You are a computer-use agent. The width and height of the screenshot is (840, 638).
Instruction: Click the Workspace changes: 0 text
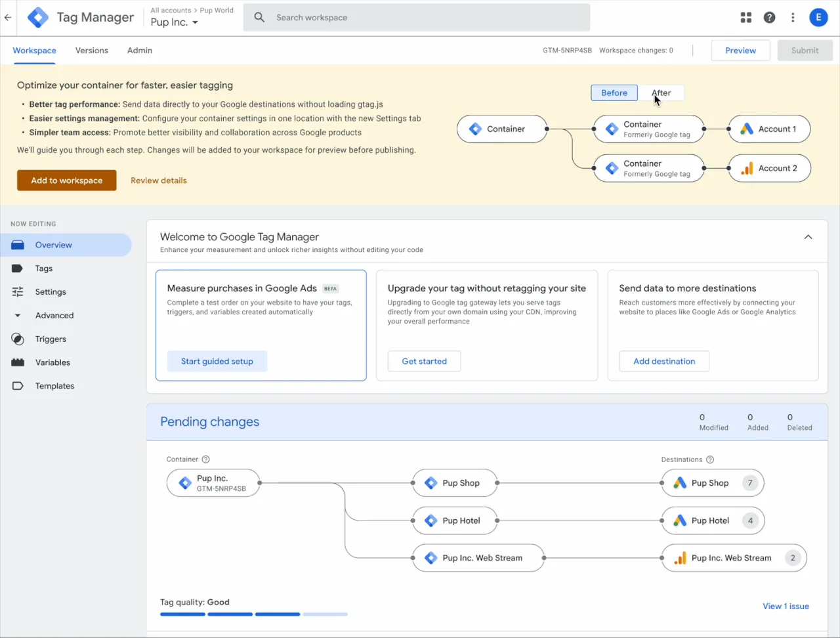[x=636, y=51]
